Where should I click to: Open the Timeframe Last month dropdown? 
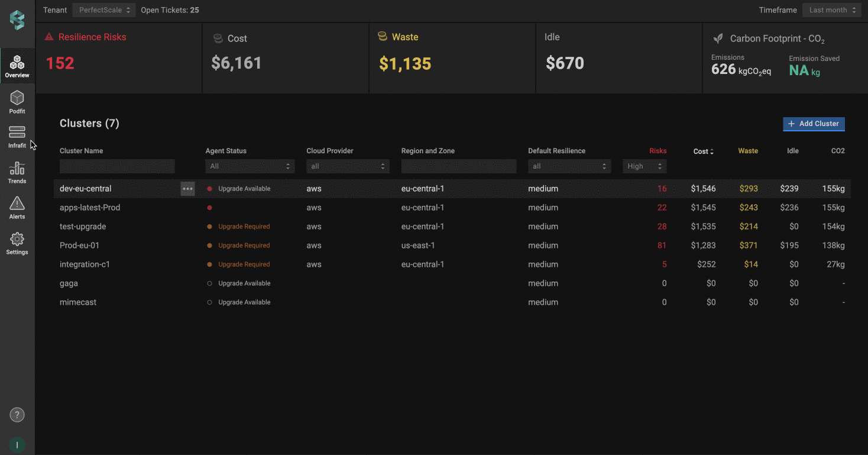point(832,10)
